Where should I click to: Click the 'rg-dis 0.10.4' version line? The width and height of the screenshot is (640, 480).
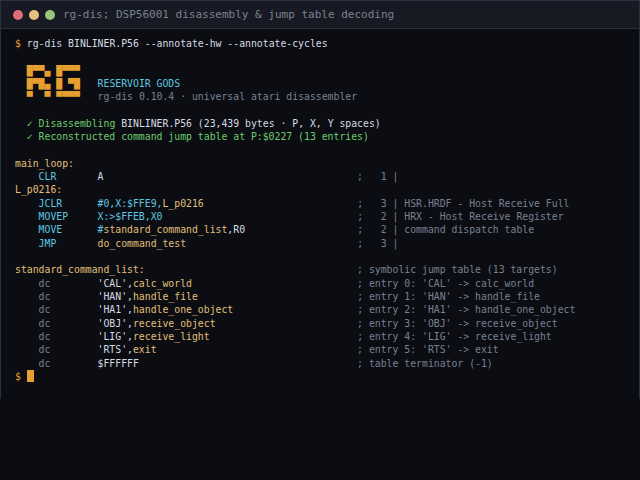pyautogui.click(x=227, y=96)
